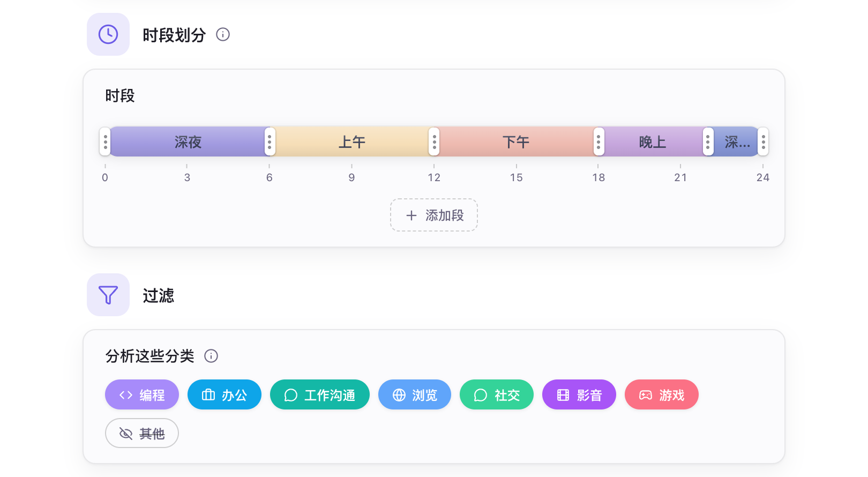Open the info tooltip next to 时段划分
Viewport: 868px width, 477px height.
click(x=223, y=34)
